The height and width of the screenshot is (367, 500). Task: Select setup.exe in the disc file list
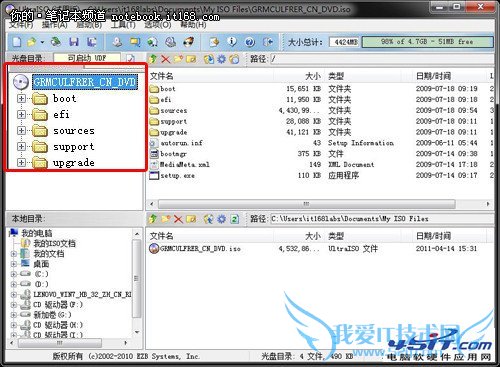172,175
